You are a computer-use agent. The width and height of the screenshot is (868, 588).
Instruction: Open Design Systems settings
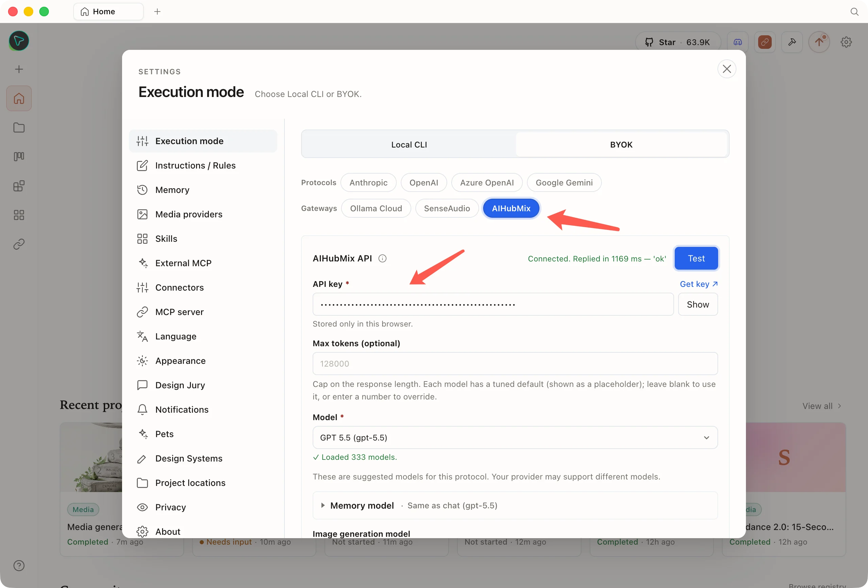coord(203,458)
